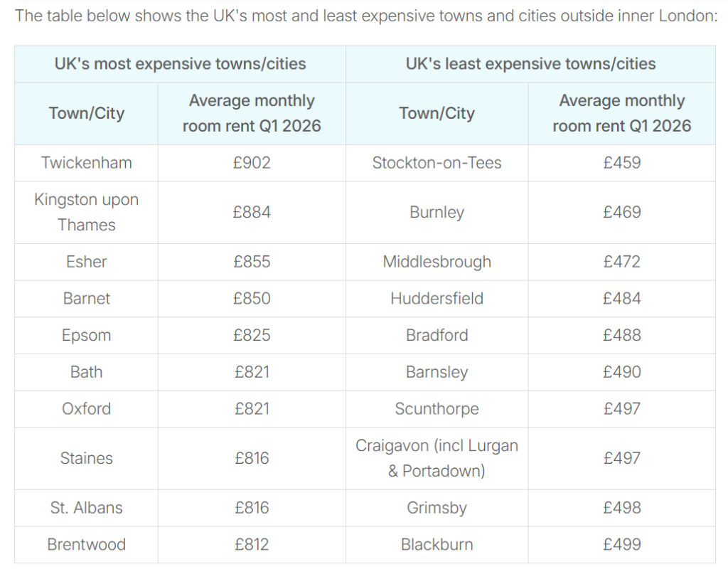Click the Middlesbrough table entry
This screenshot has height=584, width=728.
click(437, 262)
